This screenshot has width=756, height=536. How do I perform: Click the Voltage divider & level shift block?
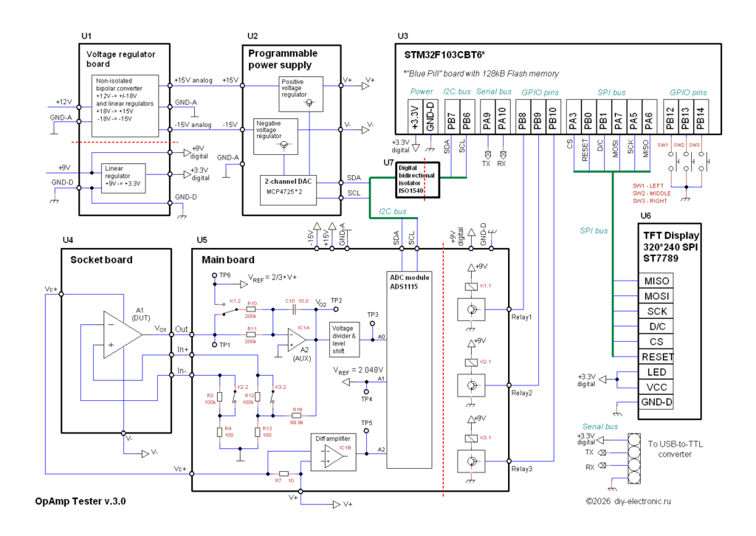point(344,340)
